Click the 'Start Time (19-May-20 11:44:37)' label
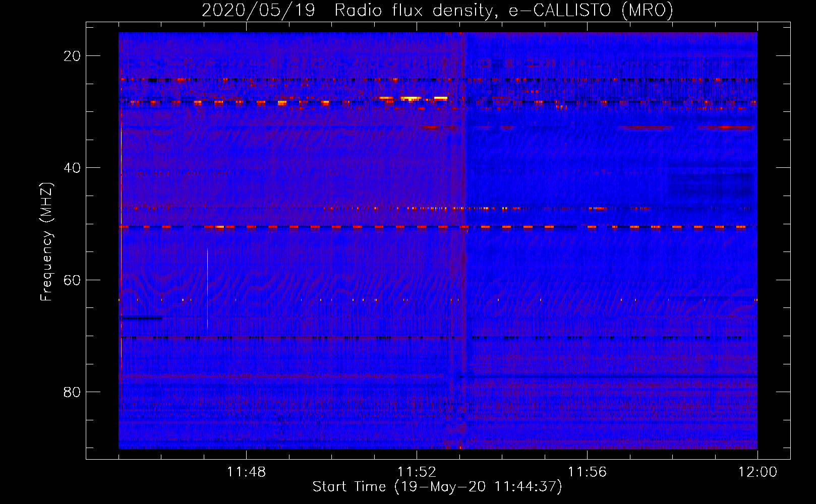The height and width of the screenshot is (504, 816). 437,487
